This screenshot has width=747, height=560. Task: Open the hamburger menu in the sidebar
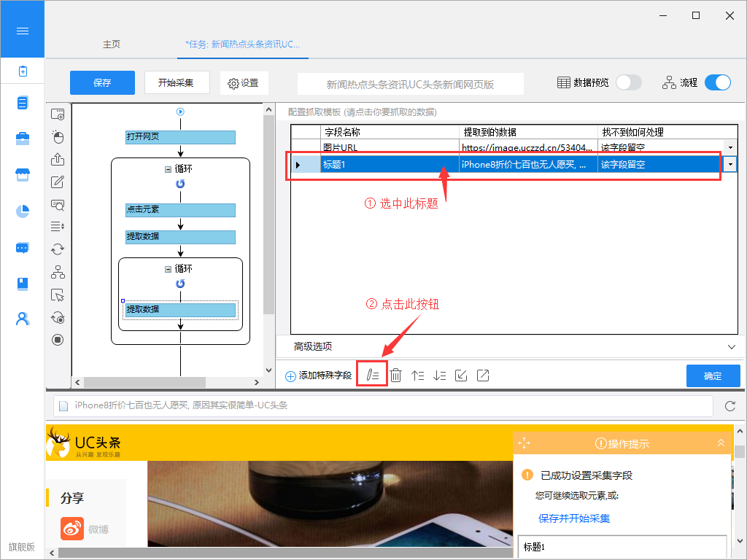coord(22,31)
